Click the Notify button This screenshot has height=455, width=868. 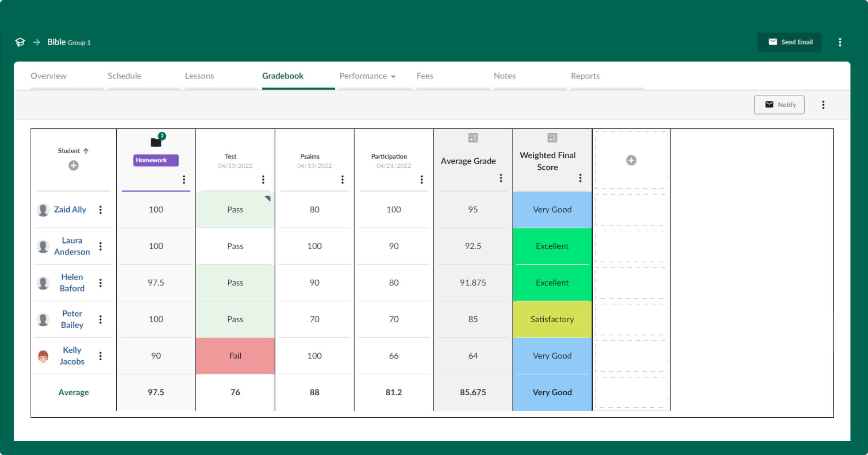pos(779,104)
